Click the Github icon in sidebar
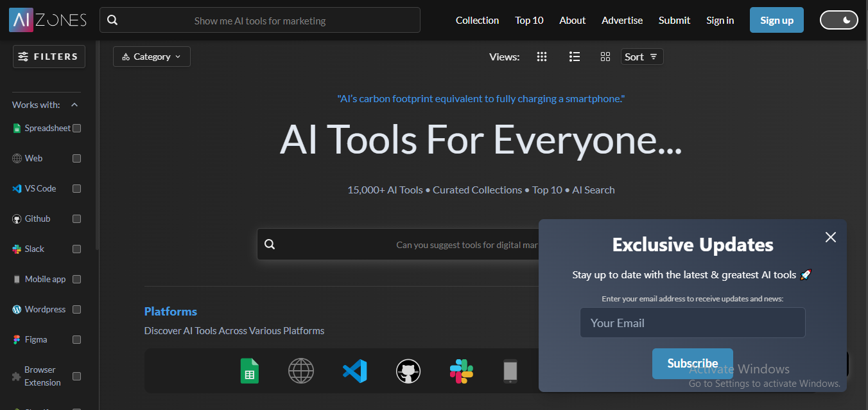This screenshot has height=410, width=868. 17,219
